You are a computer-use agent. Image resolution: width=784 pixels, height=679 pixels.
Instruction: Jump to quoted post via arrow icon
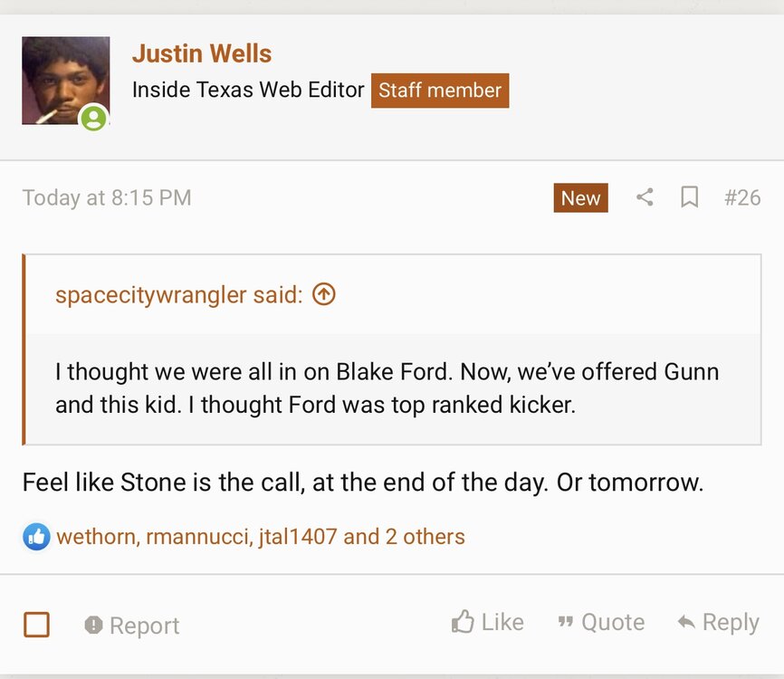point(323,294)
